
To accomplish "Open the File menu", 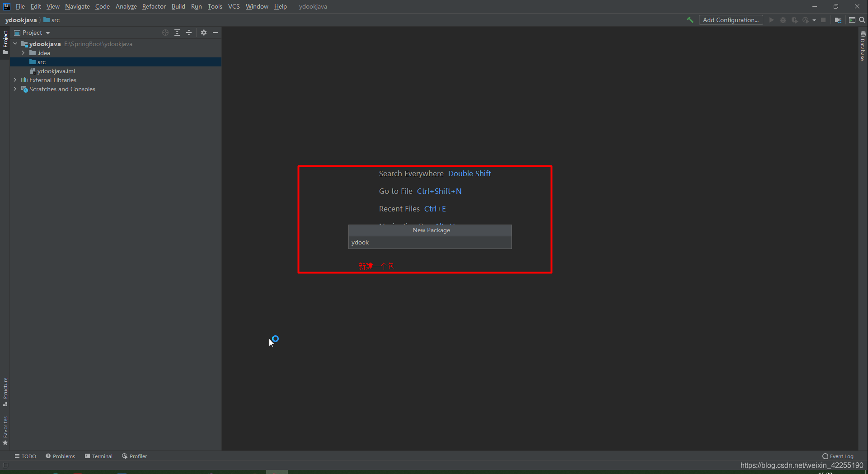I will (x=20, y=6).
